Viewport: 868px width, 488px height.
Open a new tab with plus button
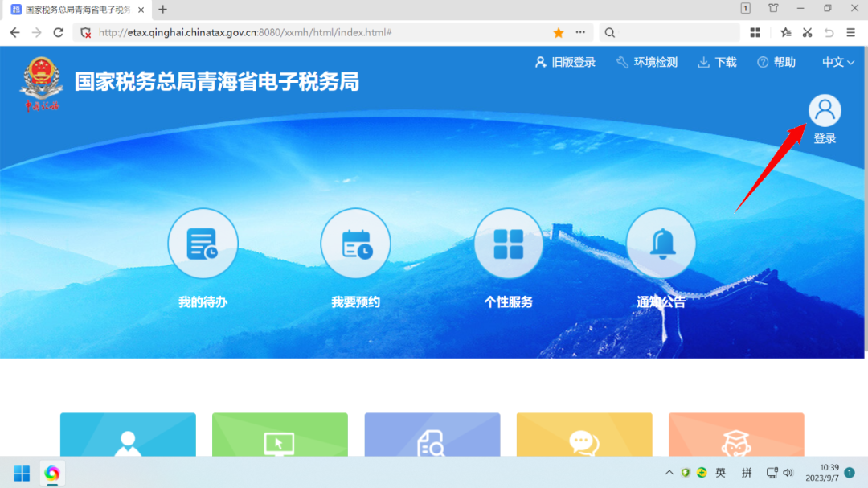pos(162,10)
